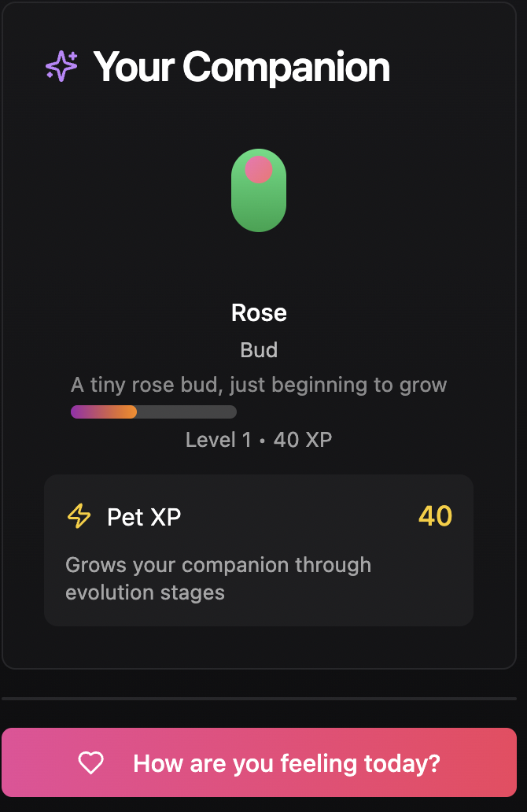Click the purple sparkle icon beside Your Companion
The image size is (527, 812).
click(61, 66)
